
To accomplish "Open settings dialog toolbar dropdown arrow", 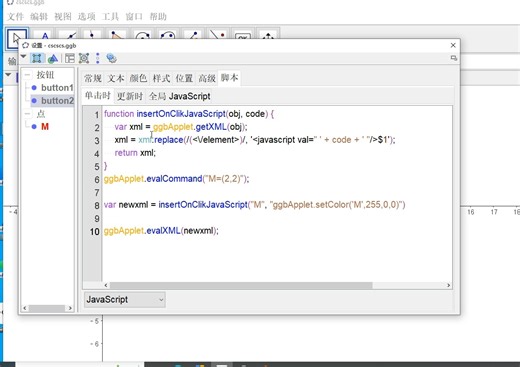I will (24, 57).
